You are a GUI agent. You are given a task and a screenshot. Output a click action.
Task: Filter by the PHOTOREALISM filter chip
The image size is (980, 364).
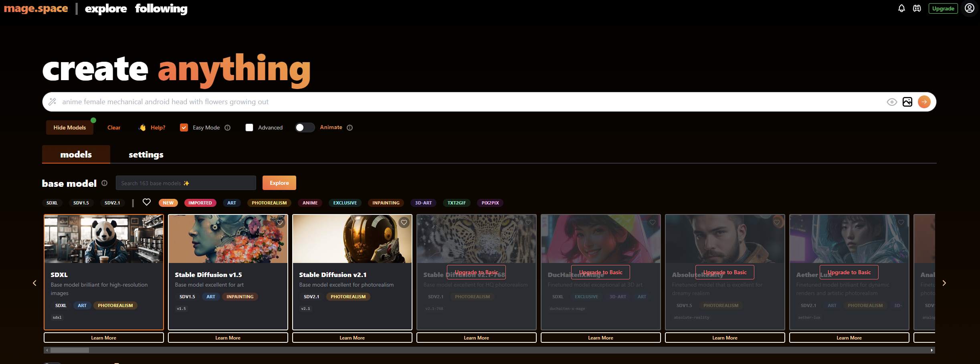pos(269,203)
